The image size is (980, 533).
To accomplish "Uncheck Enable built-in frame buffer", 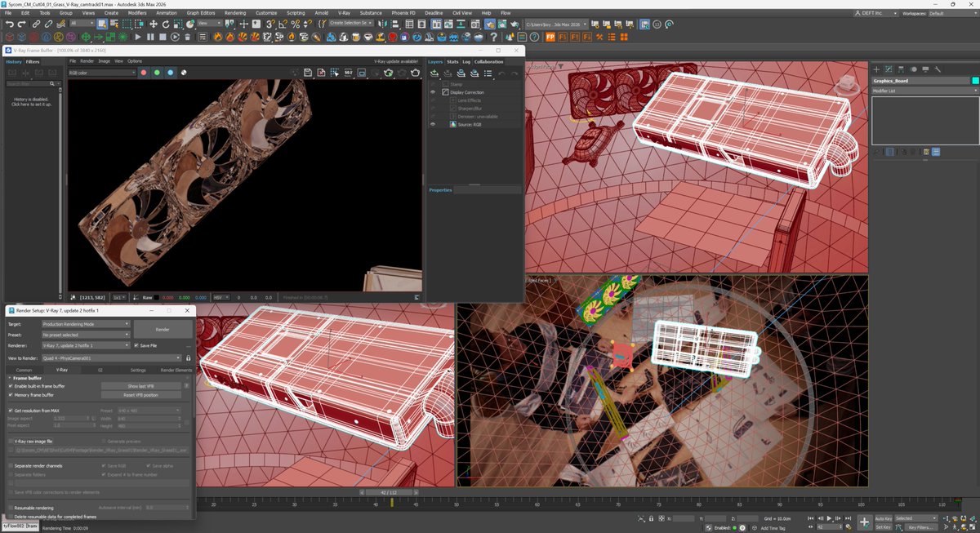I will pyautogui.click(x=11, y=386).
